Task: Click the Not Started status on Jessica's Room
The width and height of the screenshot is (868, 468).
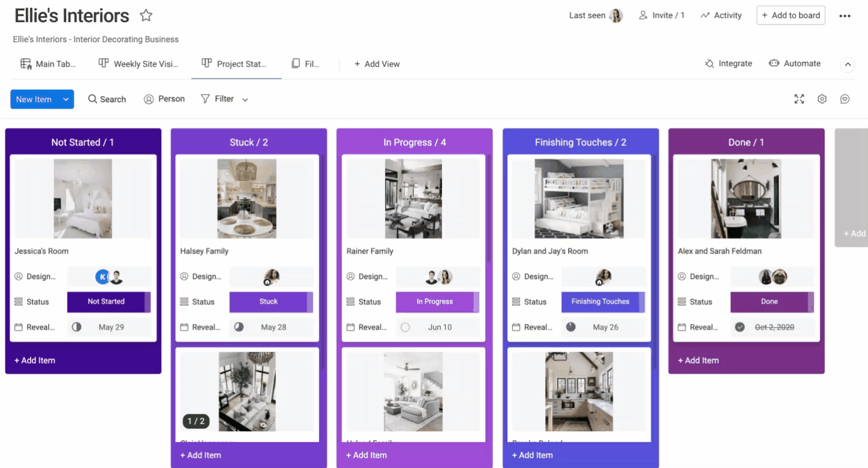Action: click(109, 302)
